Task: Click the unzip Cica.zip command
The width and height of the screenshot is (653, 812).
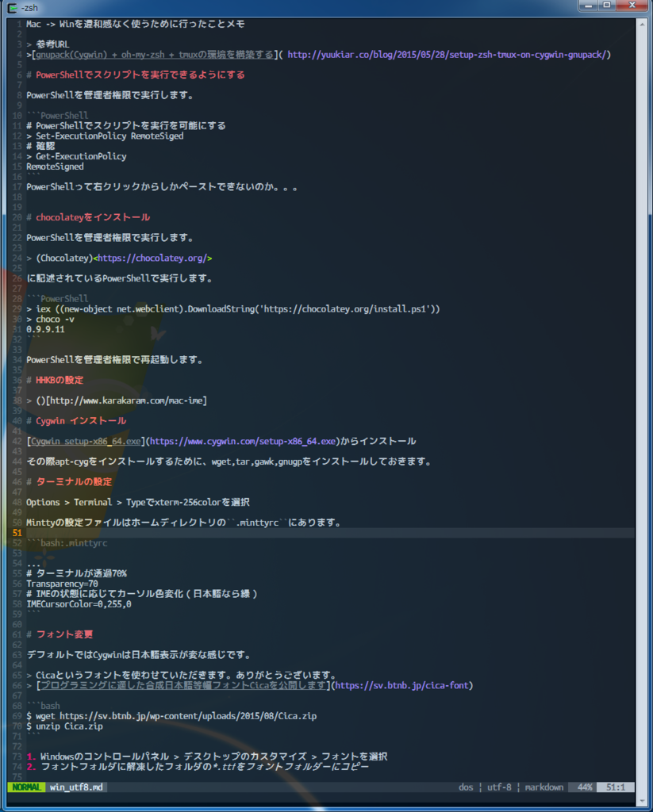Action: click(64, 726)
